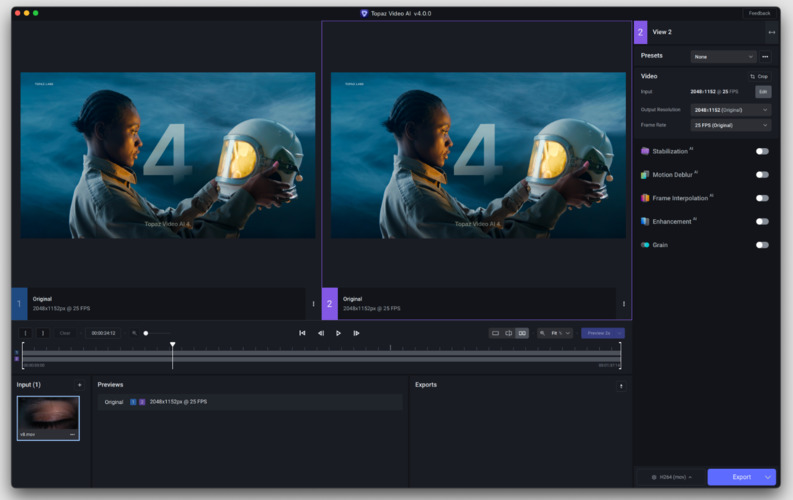
Task: Open the v8.mov thumbnail ellipsis menu
Action: point(72,434)
